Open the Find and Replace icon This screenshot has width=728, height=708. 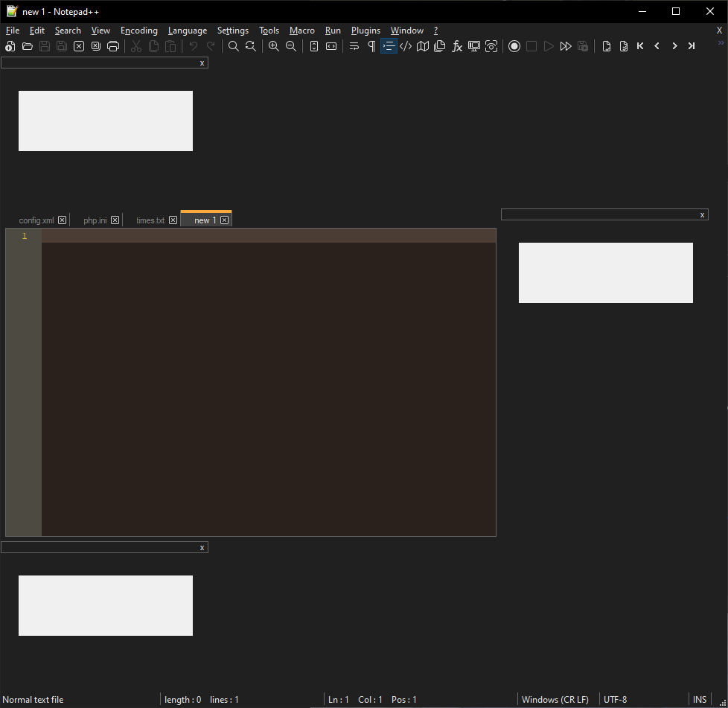[x=251, y=46]
